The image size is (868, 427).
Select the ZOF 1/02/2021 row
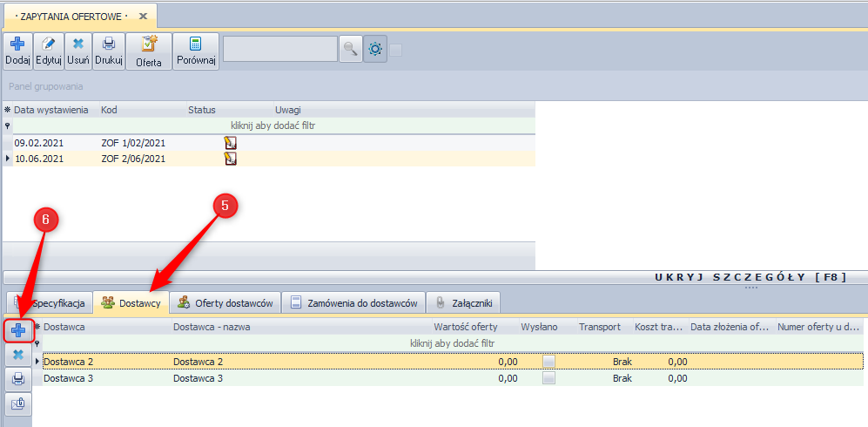pyautogui.click(x=133, y=143)
